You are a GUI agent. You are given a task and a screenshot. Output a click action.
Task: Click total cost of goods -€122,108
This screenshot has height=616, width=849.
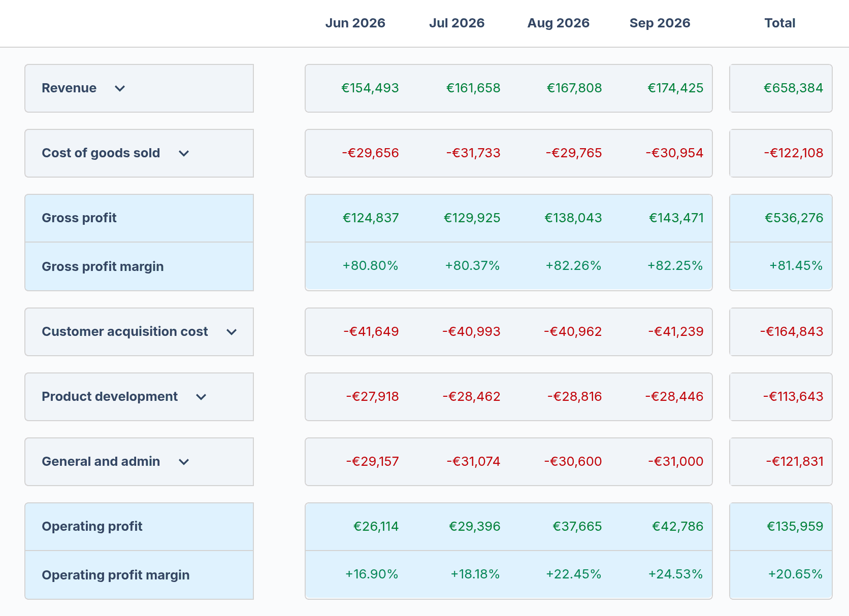[x=794, y=153]
